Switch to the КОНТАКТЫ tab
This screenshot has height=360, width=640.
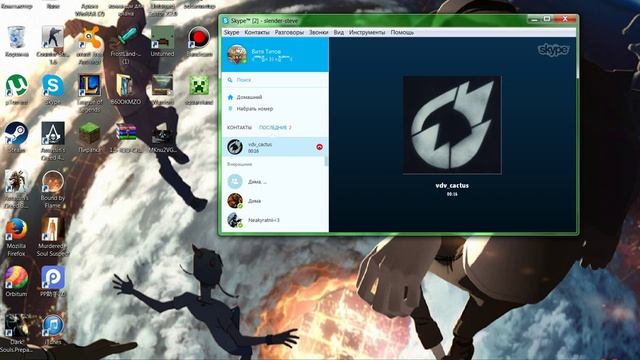tap(239, 128)
